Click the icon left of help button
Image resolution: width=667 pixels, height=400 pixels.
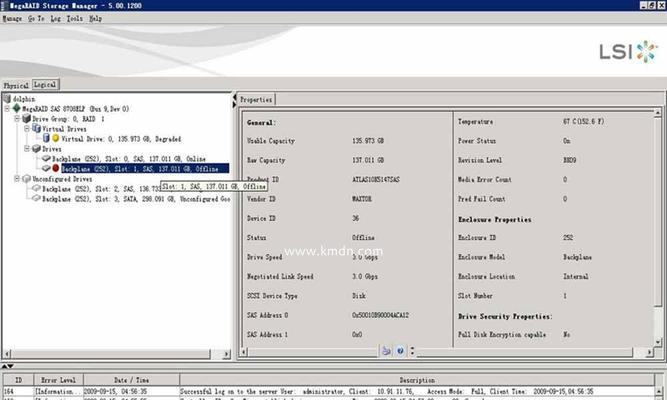tap(386, 351)
